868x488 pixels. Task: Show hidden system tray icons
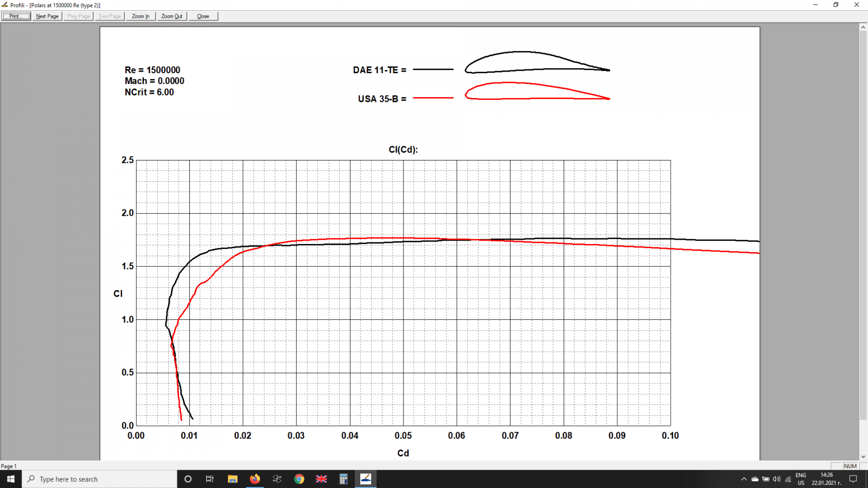point(744,479)
